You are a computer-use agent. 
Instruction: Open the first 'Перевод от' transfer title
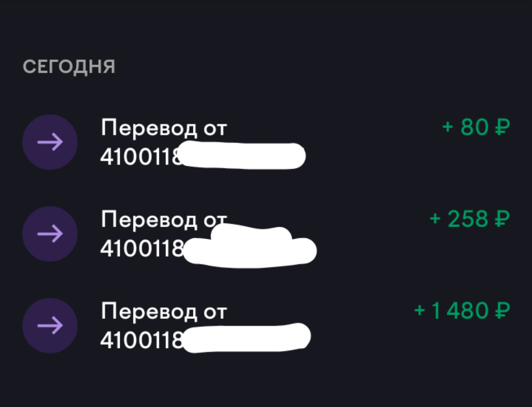[164, 128]
